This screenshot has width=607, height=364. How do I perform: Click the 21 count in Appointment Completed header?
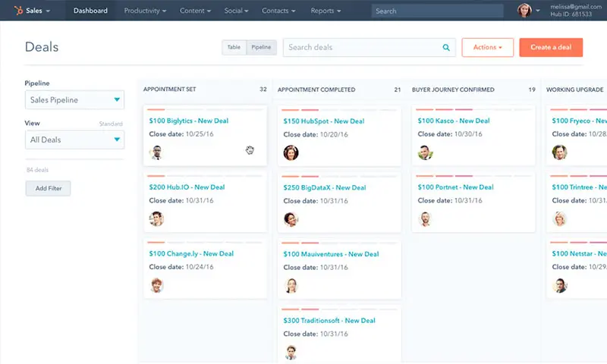[398, 89]
